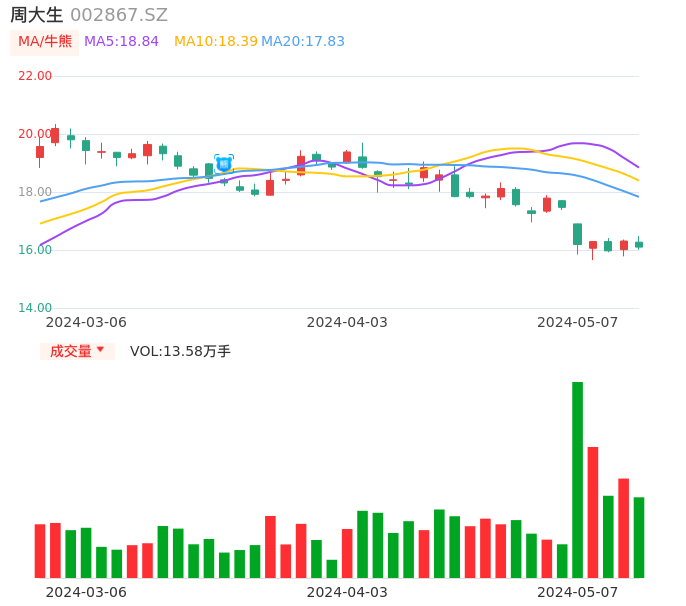Viewport: 686px width, 606px height.
Task: Click the blue bear marker icon on chart
Action: click(x=224, y=163)
